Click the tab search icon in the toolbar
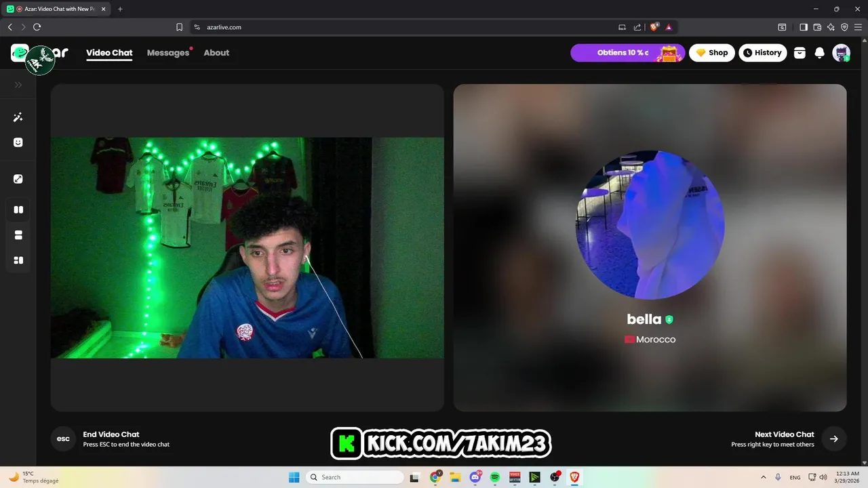This screenshot has height=488, width=868. (782, 27)
